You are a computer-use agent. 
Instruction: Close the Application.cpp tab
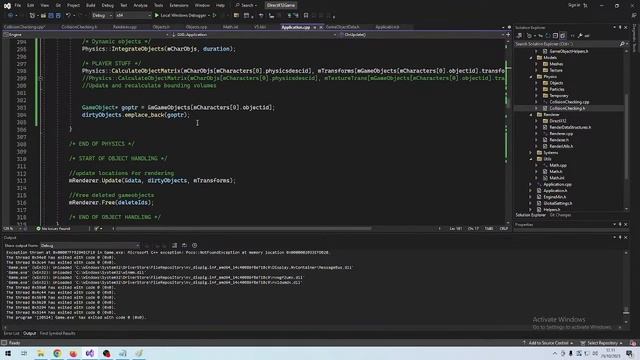[x=321, y=27]
